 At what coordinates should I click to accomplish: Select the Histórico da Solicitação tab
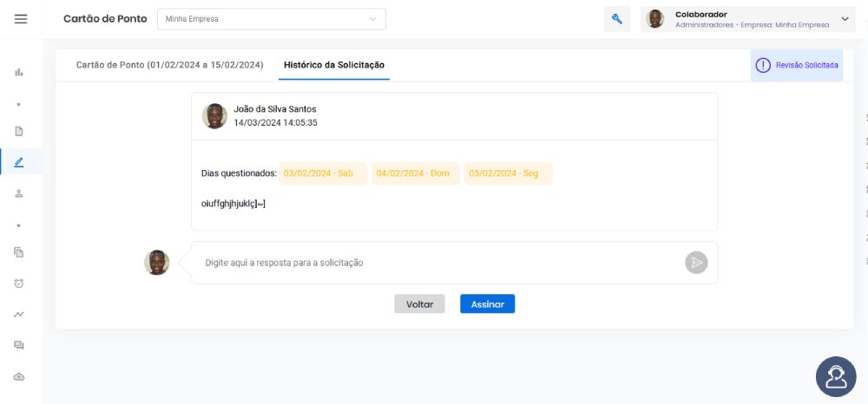click(334, 65)
